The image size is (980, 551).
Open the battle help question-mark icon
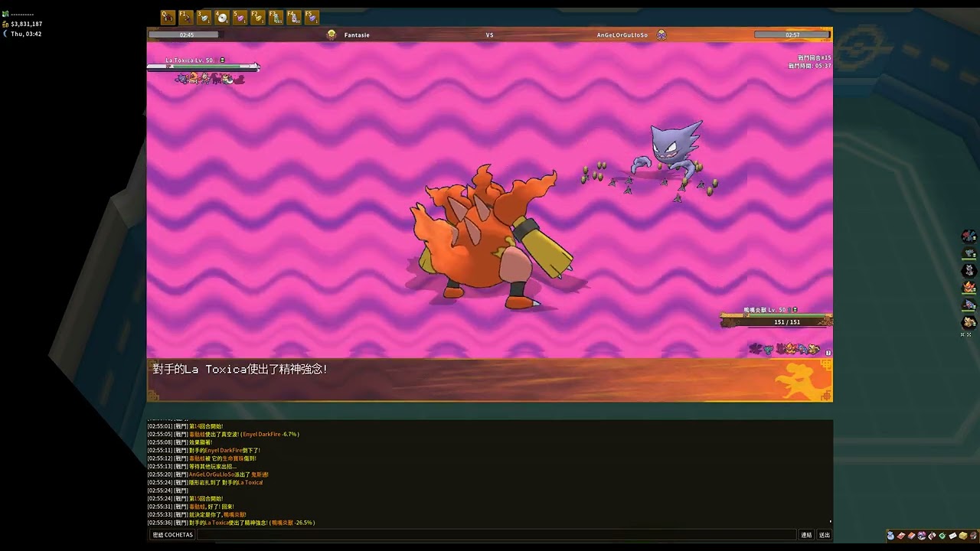click(828, 353)
